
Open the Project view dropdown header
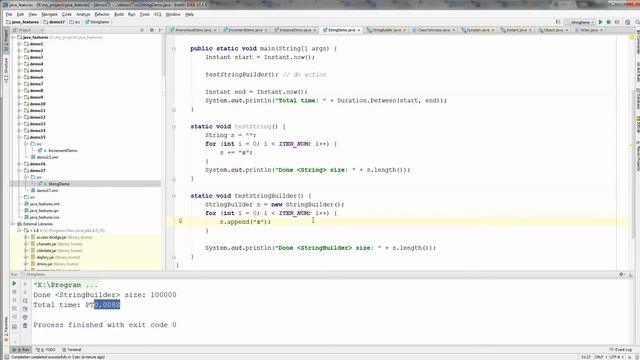click(x=27, y=30)
